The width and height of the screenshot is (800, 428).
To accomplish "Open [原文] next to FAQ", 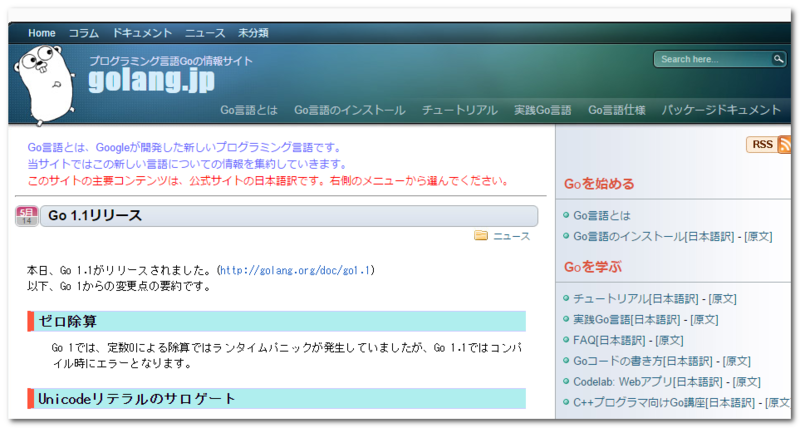I will (669, 340).
